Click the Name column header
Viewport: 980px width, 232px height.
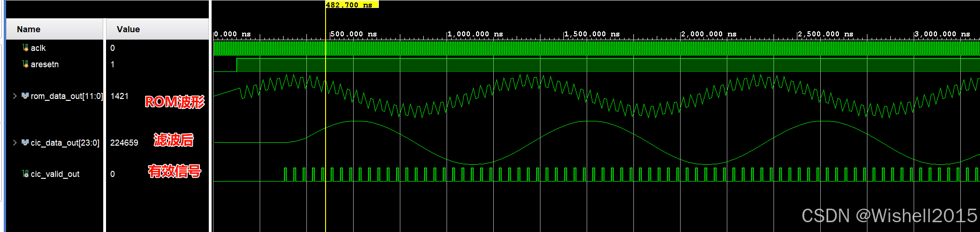55,29
